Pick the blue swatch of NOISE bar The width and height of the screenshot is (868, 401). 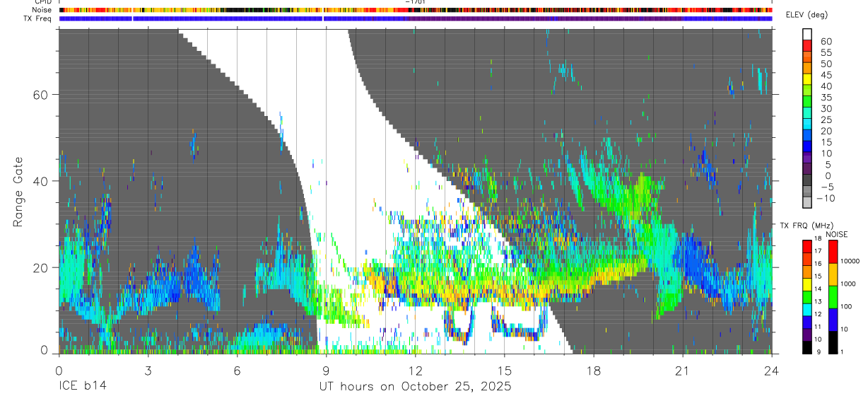click(832, 318)
